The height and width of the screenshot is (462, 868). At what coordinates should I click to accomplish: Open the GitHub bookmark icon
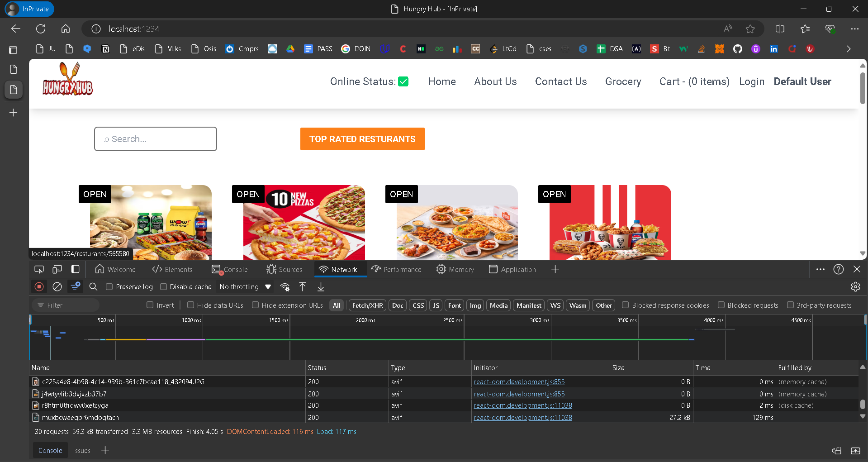[738, 49]
